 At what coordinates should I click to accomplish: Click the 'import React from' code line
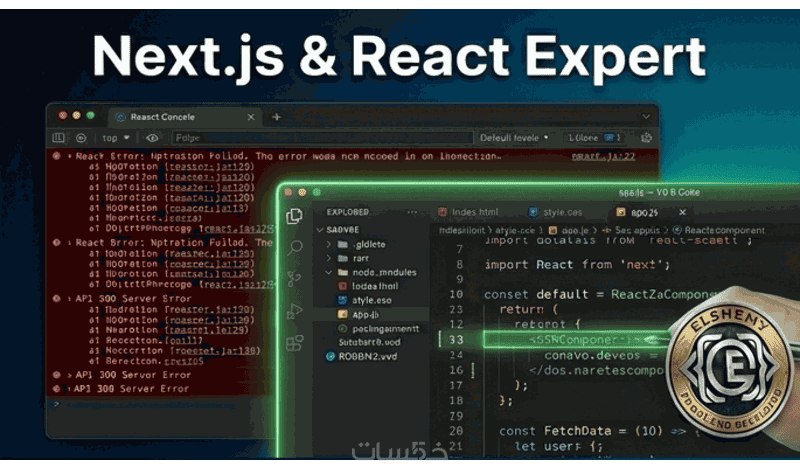(x=577, y=265)
